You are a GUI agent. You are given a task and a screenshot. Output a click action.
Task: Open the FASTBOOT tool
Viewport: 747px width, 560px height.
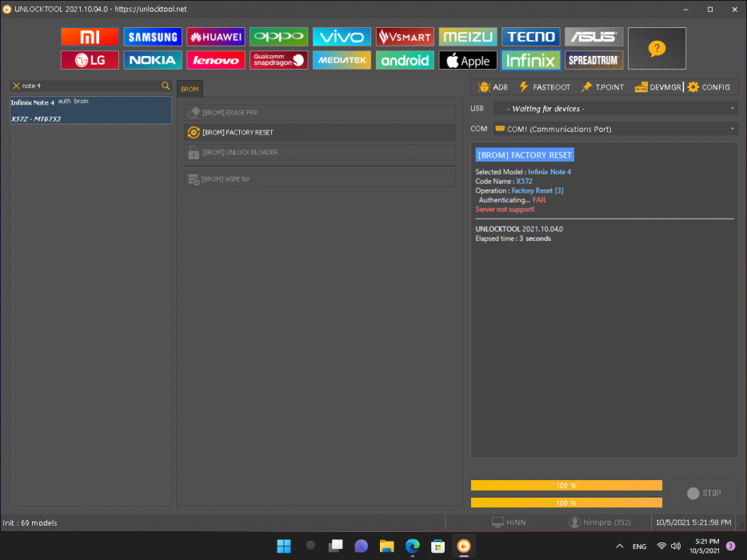point(545,87)
